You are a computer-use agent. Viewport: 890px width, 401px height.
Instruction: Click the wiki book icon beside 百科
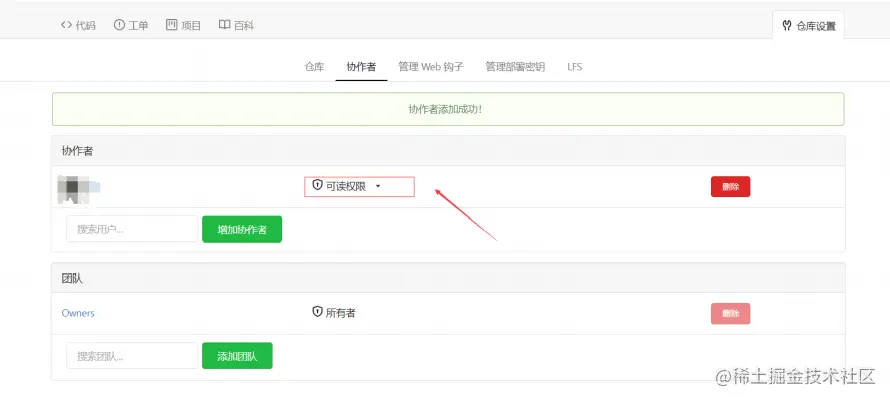(x=224, y=25)
